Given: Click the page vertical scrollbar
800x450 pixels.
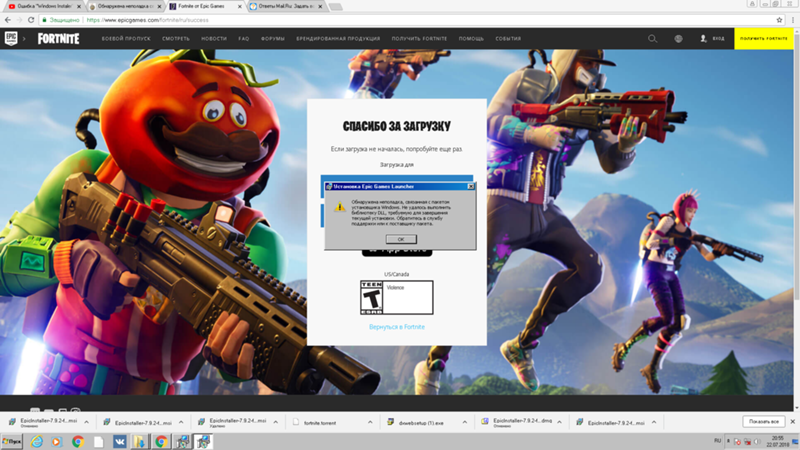Looking at the screenshot, I should pos(797,163).
